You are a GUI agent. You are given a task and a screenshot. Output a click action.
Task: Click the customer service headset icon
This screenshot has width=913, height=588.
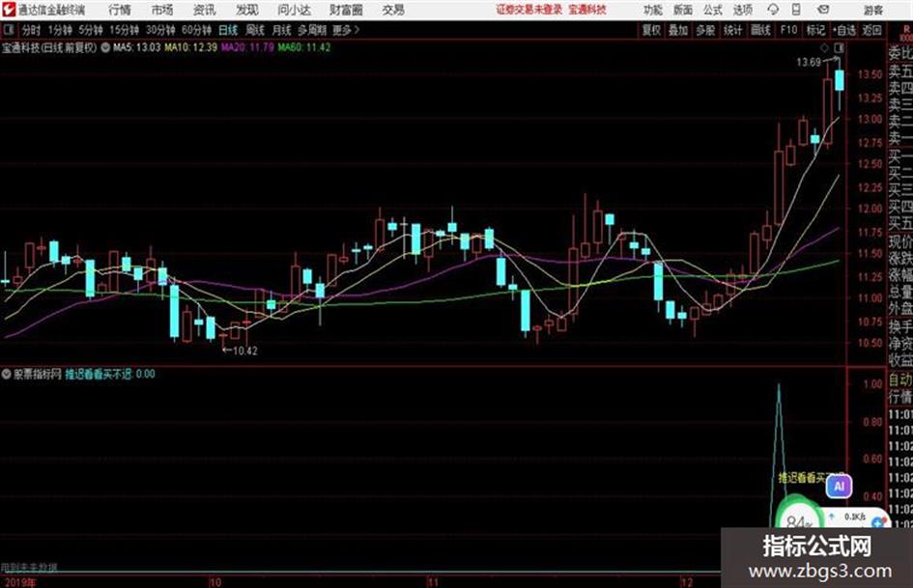(x=773, y=10)
